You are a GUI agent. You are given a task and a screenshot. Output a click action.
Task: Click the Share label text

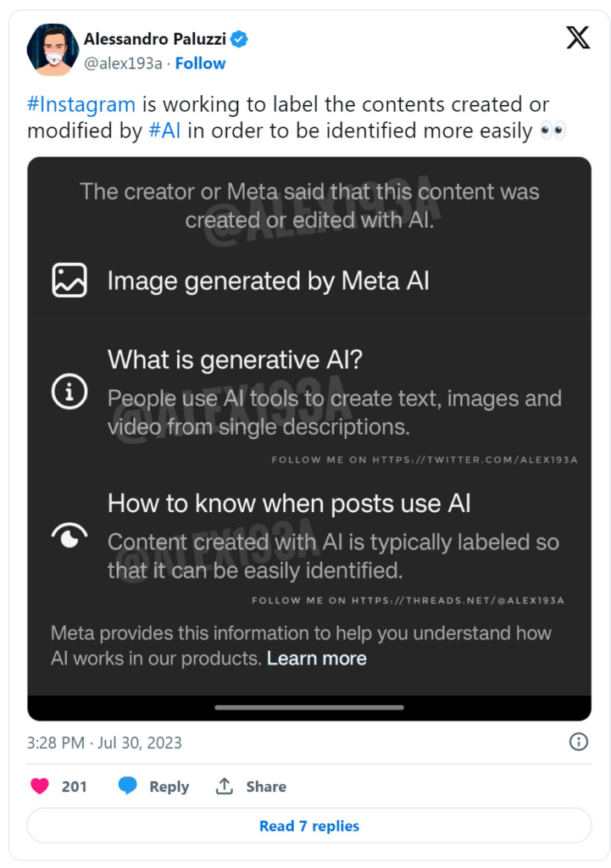[x=266, y=787]
